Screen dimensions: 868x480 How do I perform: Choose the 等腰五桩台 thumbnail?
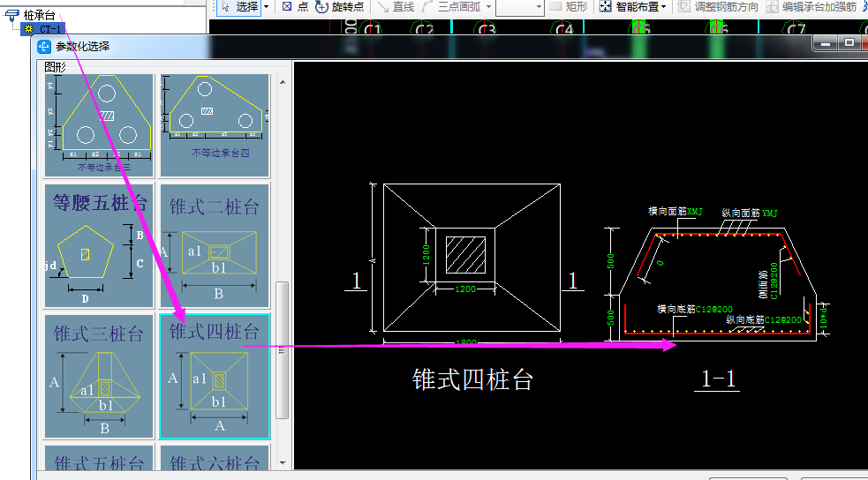pyautogui.click(x=99, y=246)
